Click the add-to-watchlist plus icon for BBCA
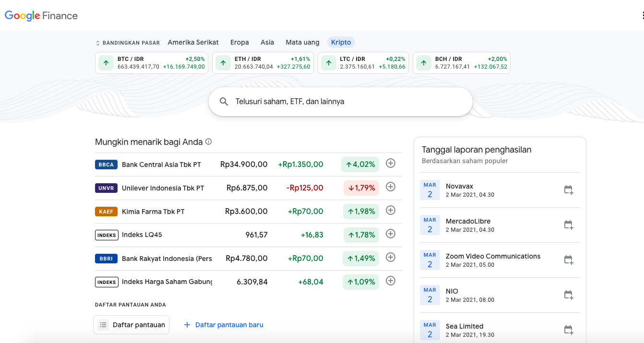 point(391,164)
